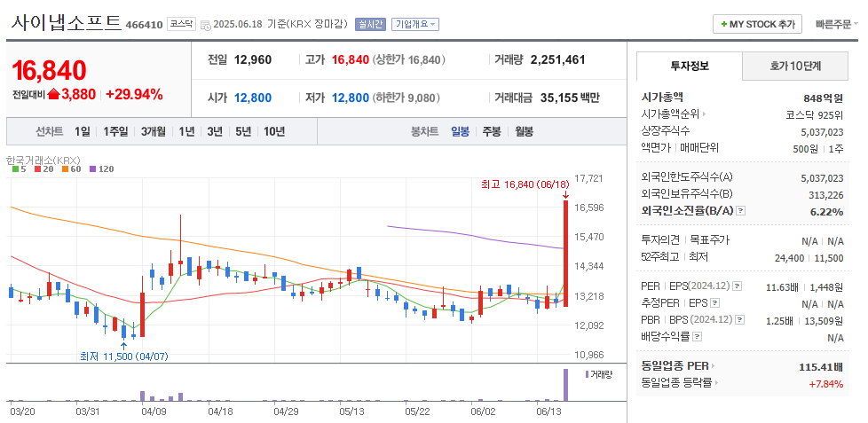Screen dimensions: 868x423
Task: Click the orange 60-day moving average swatch
Action: [x=64, y=169]
